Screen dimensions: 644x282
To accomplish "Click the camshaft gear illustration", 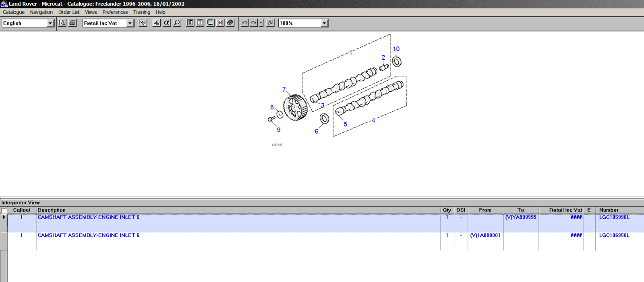I will click(x=296, y=107).
